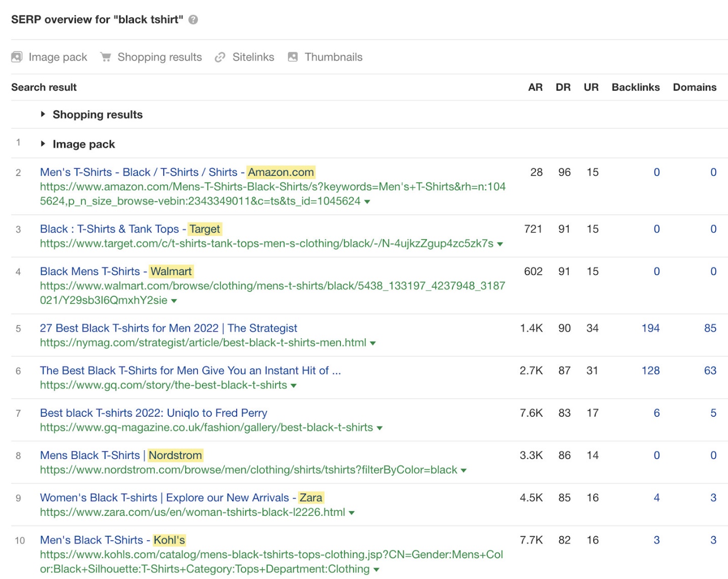The height and width of the screenshot is (579, 728).
Task: Open Kohl's Men's Black T-Shirts result
Action: (112, 540)
